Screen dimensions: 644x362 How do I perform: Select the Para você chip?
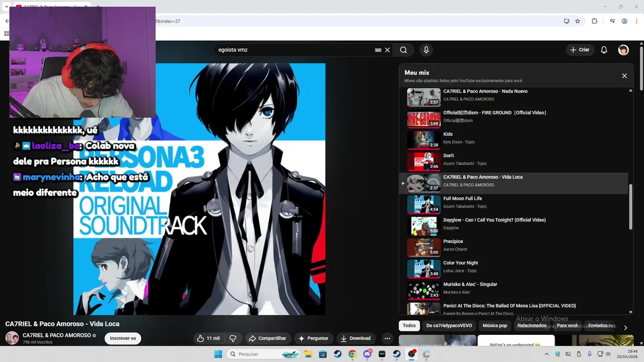(x=567, y=326)
